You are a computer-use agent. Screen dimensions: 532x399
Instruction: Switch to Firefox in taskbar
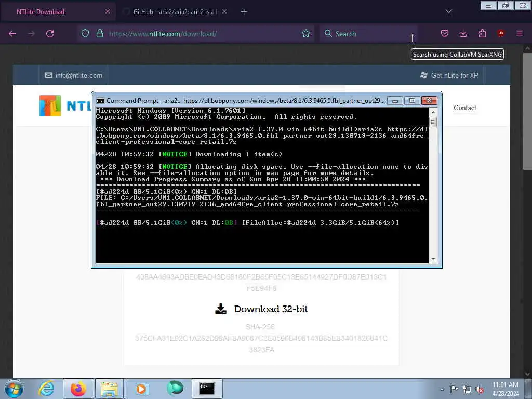pos(78,389)
